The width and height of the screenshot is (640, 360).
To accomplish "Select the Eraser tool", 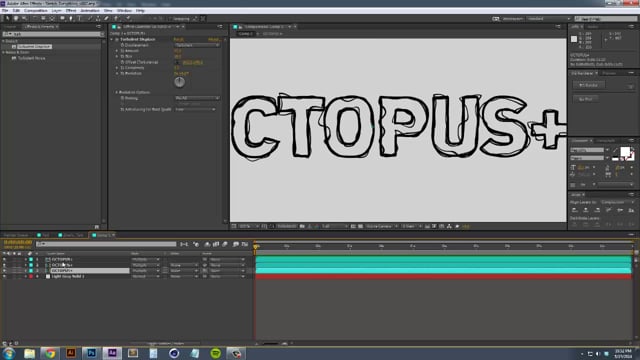I will pos(107,18).
